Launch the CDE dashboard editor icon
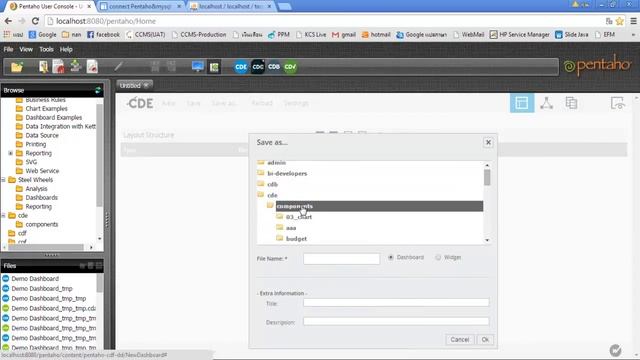Screen dimensions: 640x360 (241, 67)
